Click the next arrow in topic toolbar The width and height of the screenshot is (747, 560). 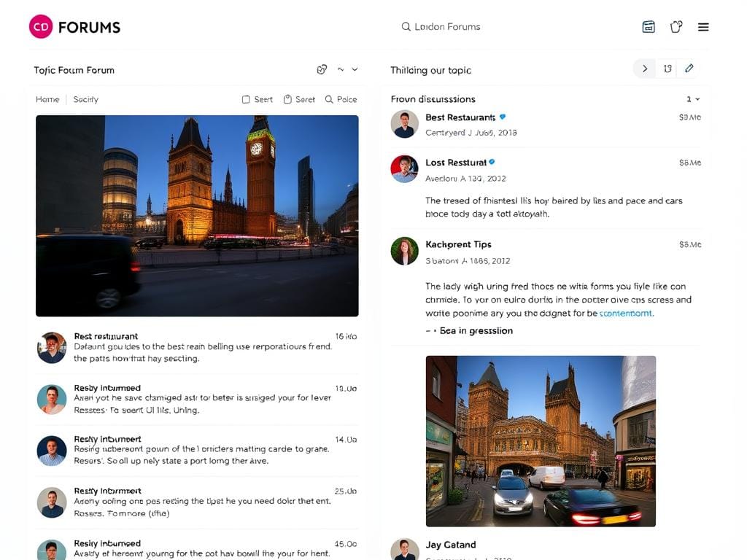644,69
